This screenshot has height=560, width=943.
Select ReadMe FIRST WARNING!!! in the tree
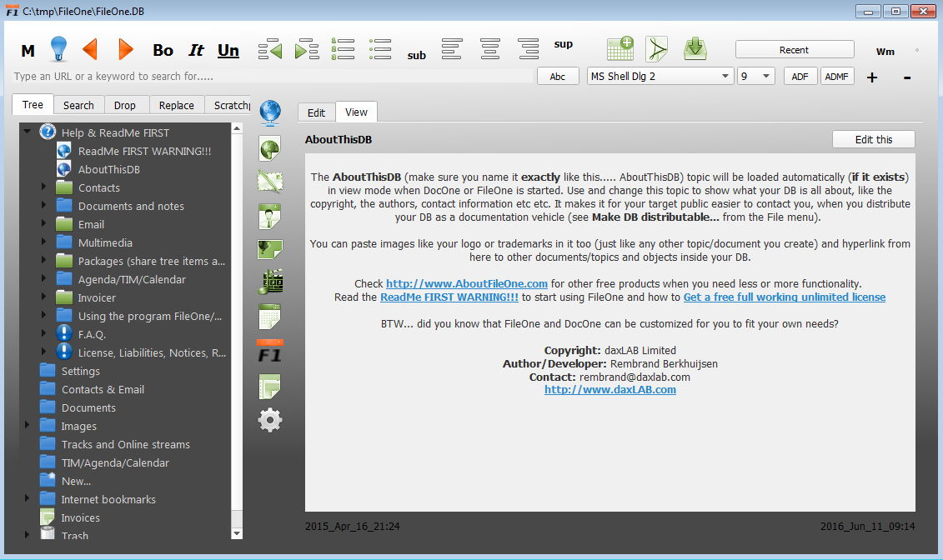144,152
